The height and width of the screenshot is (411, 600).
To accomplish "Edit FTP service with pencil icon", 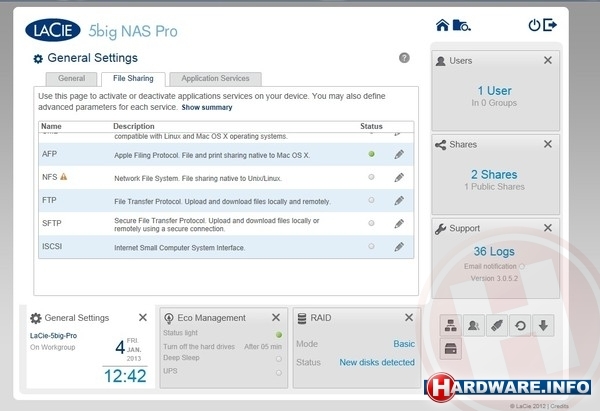I will click(x=399, y=201).
